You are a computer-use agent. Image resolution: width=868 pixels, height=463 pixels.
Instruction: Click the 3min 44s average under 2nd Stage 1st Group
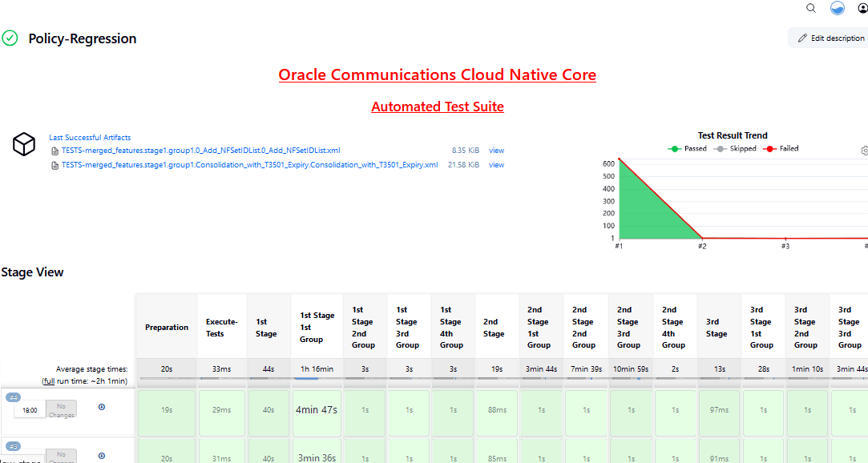coord(541,369)
